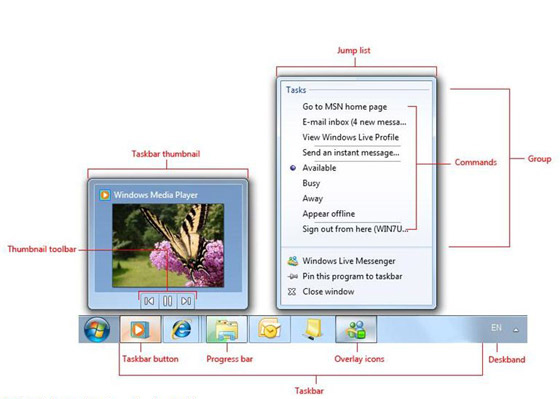Launch Windows Live Messenger from jump list
Screen dimensions: 560x399
349,261
